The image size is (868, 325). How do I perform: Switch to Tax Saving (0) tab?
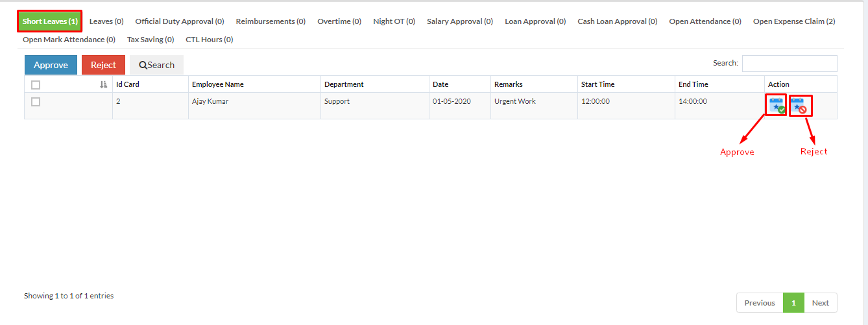pos(151,40)
